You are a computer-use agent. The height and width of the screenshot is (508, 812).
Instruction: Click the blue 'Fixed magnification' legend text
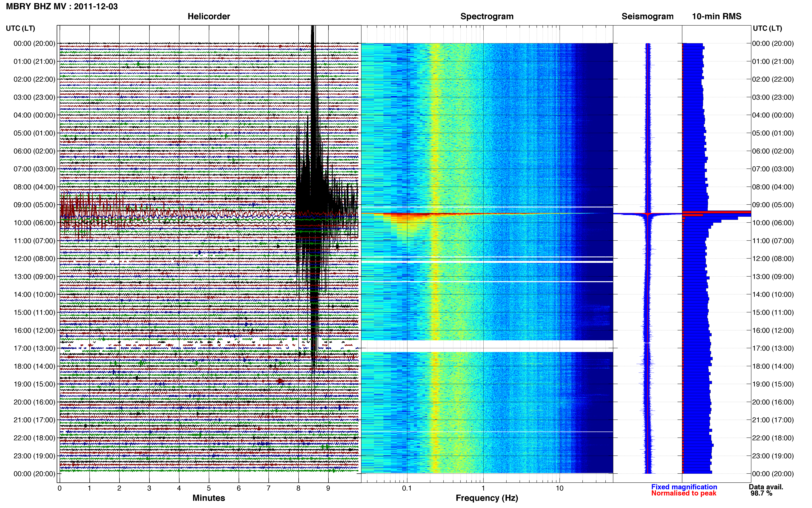[x=684, y=487]
